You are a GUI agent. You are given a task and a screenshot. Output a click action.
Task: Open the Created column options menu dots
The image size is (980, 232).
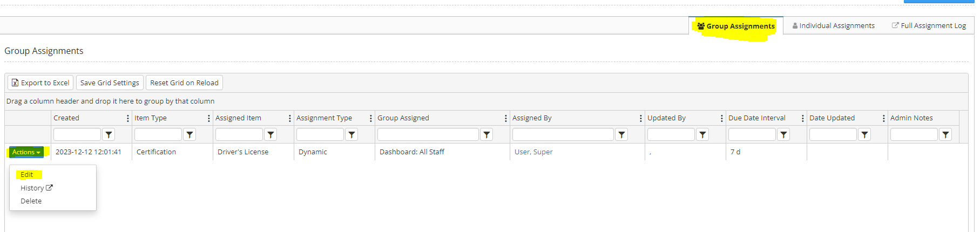(x=128, y=118)
